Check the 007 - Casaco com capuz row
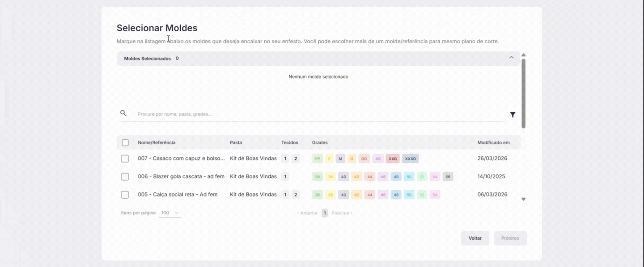This screenshot has width=644, height=267. [125, 159]
